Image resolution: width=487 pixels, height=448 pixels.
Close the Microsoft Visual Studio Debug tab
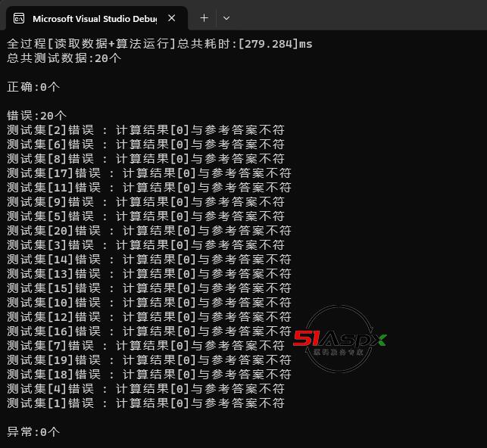point(171,18)
